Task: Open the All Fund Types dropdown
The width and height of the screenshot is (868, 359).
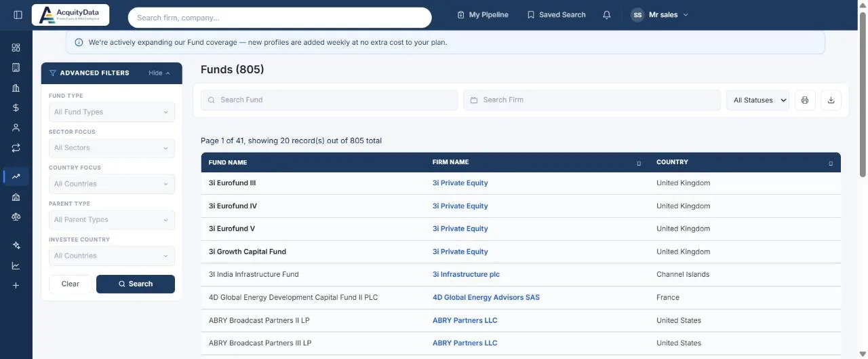Action: point(112,112)
